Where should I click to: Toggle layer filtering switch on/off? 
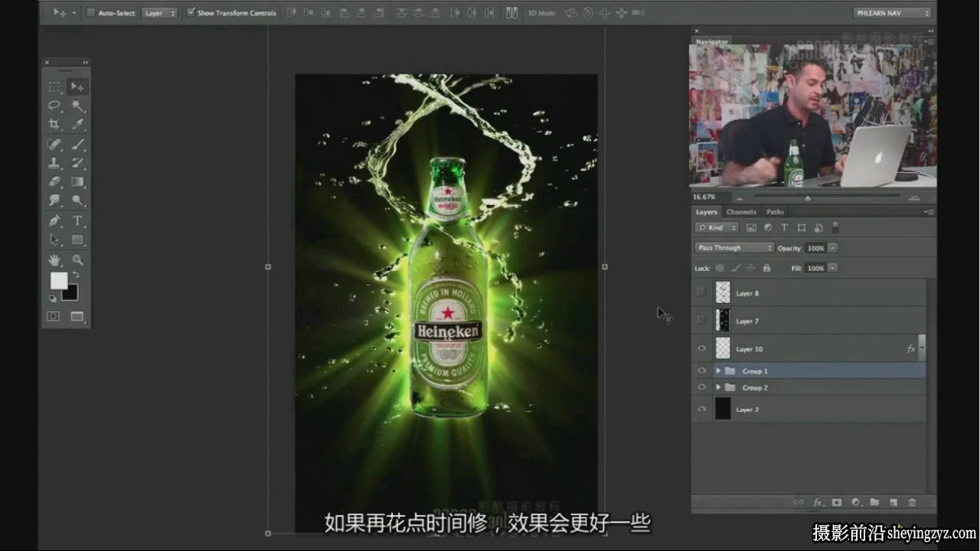(835, 227)
